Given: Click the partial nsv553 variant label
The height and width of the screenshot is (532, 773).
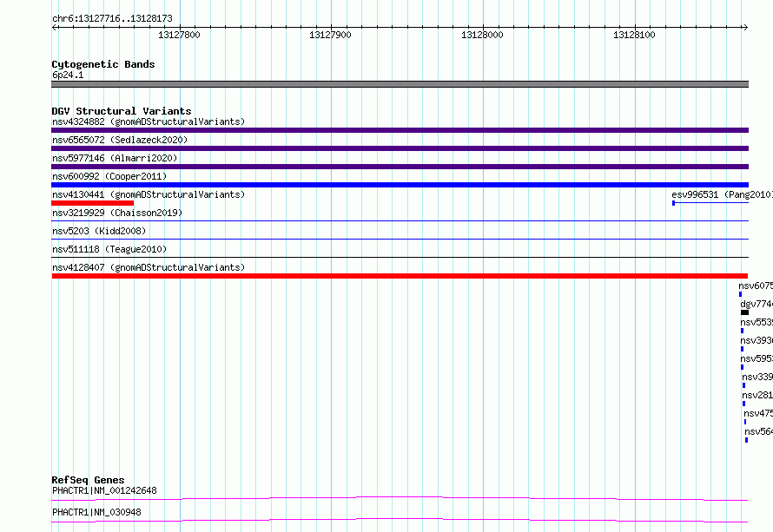Looking at the screenshot, I should tap(756, 322).
